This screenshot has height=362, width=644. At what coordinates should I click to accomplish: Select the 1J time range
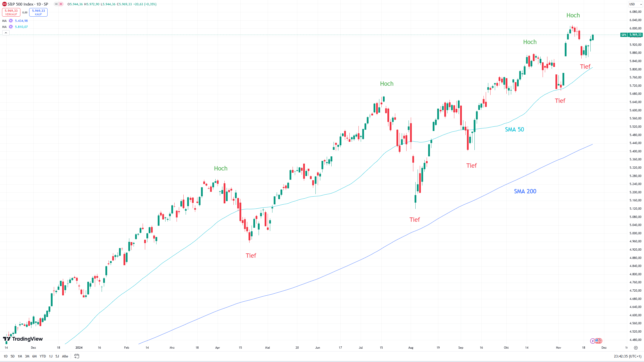(51, 356)
